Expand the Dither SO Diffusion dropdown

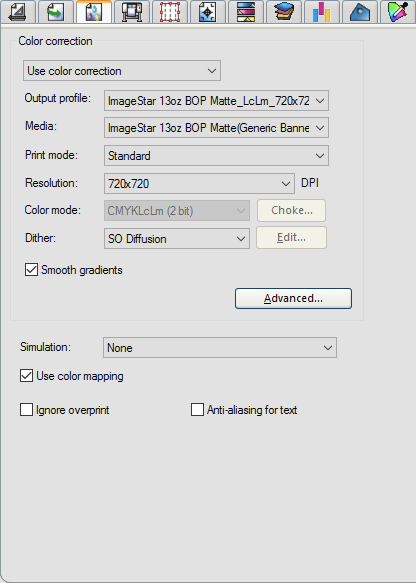click(x=177, y=238)
